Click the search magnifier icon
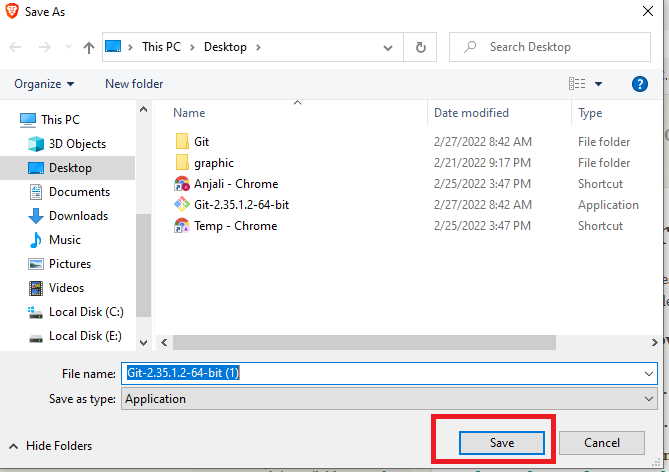Screen dimensions: 669x472 [470, 47]
